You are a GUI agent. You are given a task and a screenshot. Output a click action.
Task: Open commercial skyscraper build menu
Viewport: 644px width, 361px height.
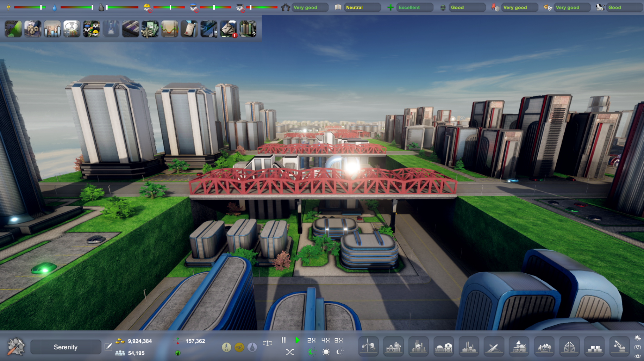coord(419,347)
